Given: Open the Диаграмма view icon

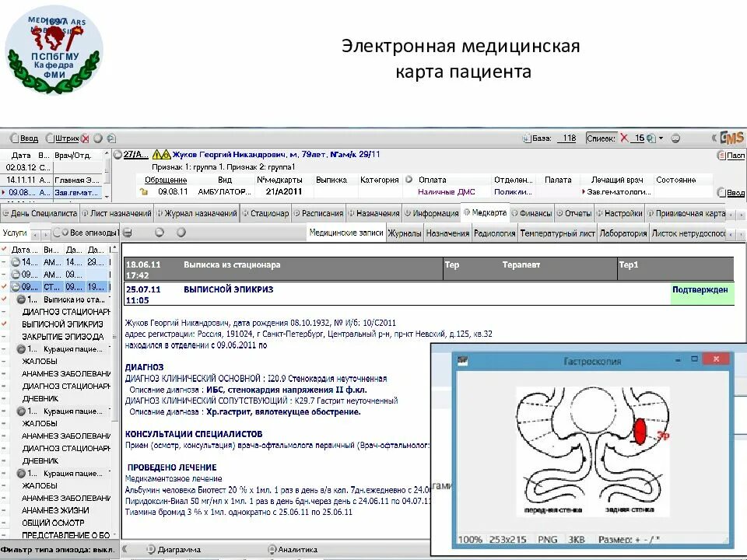Looking at the screenshot, I should click(150, 549).
